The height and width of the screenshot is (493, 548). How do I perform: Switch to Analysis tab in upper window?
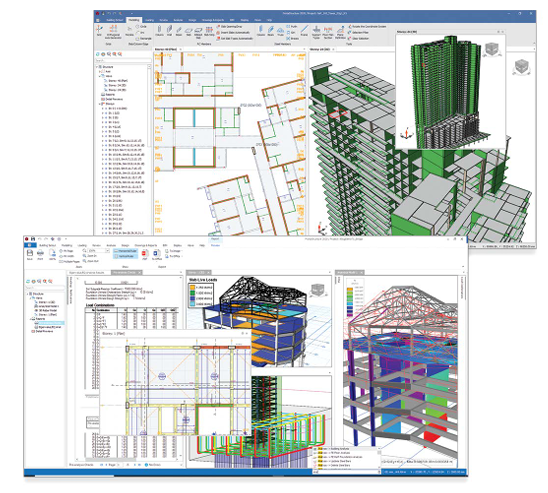[x=178, y=20]
